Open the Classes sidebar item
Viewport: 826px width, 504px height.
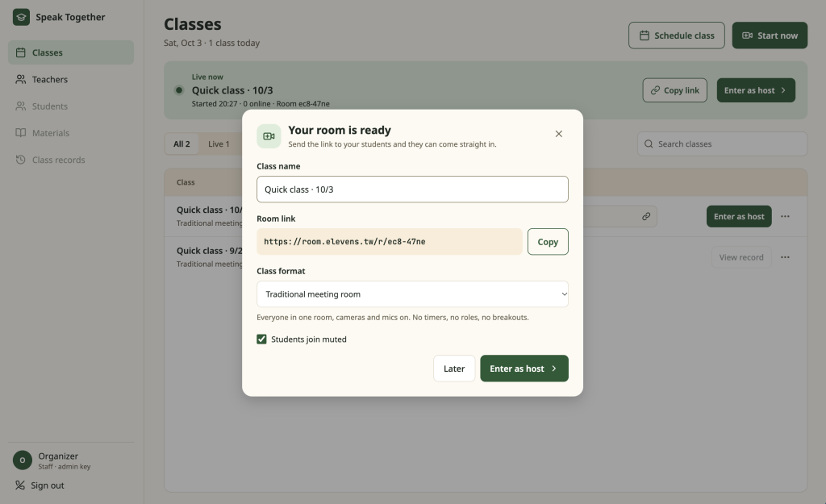(71, 52)
